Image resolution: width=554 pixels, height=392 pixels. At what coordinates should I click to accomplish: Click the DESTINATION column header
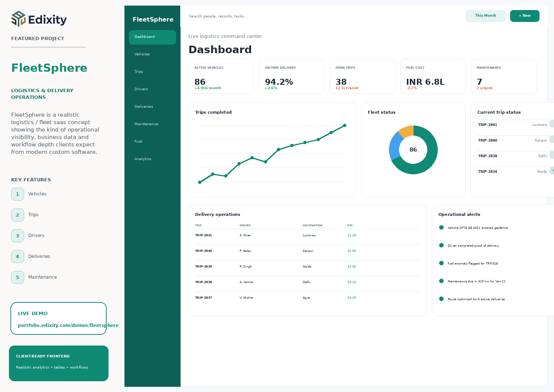tap(312, 226)
